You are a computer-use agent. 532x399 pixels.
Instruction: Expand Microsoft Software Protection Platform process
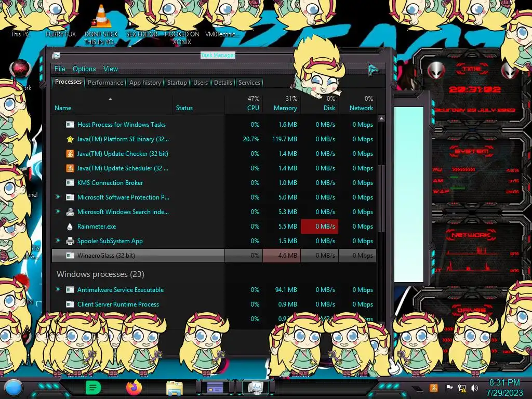[58, 197]
